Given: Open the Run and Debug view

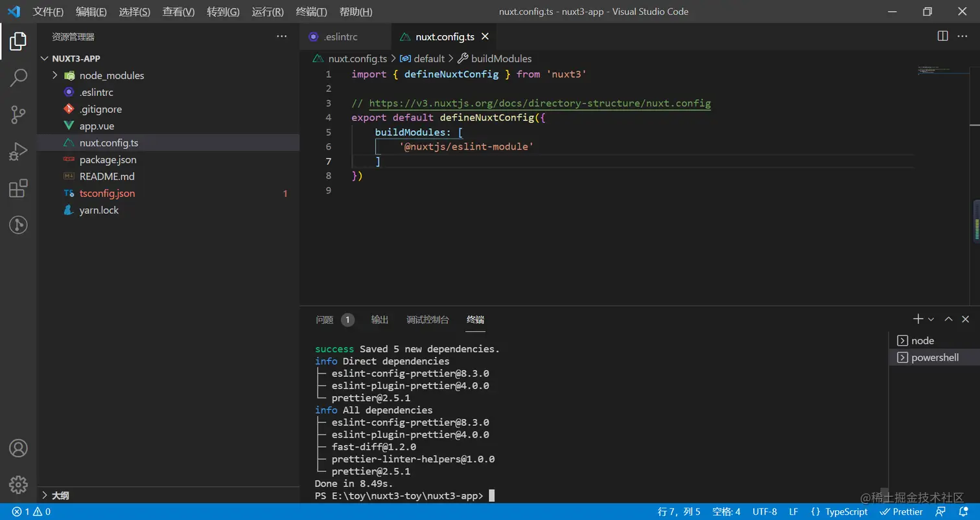Looking at the screenshot, I should [18, 152].
